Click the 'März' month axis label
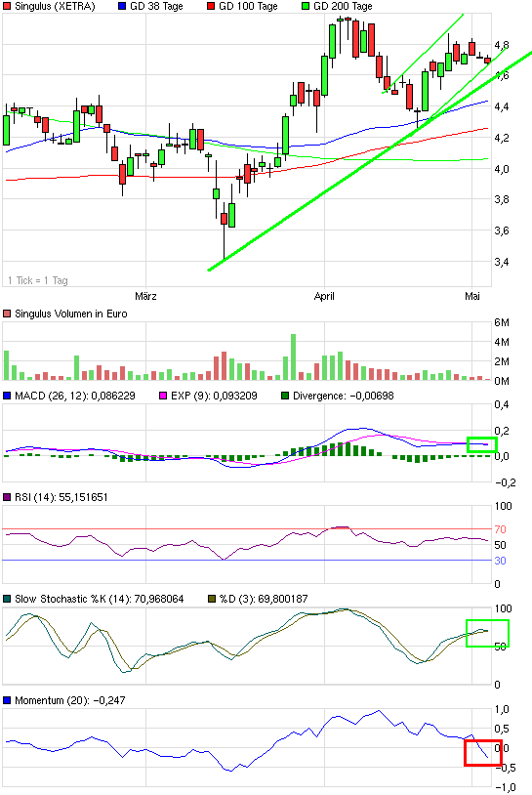This screenshot has height=795, width=532. coord(145,296)
